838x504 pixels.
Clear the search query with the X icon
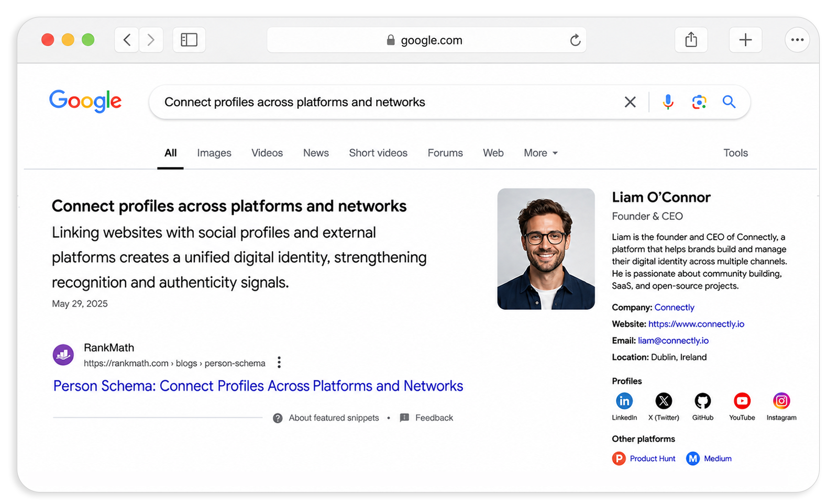630,102
